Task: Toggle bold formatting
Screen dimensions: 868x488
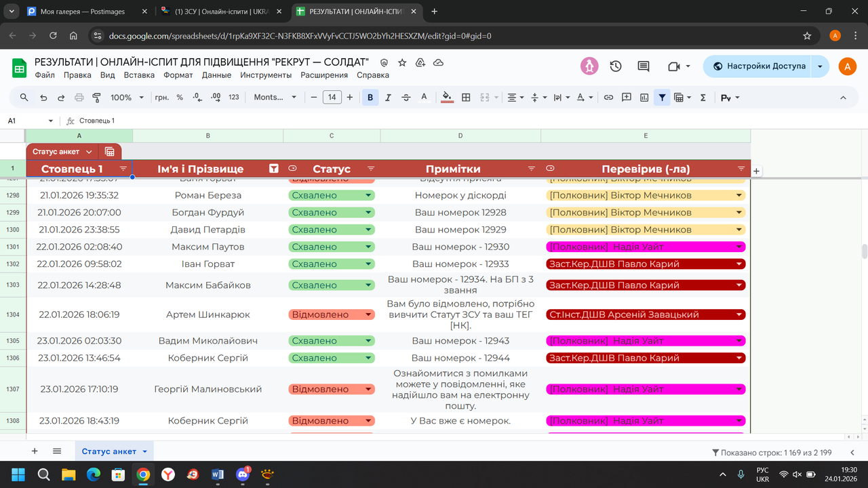Action: coord(370,98)
